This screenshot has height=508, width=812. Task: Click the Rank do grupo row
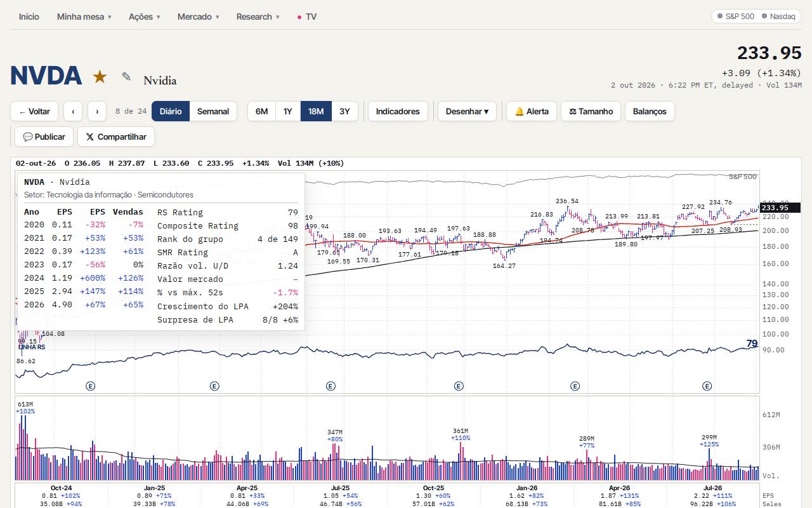coord(228,239)
